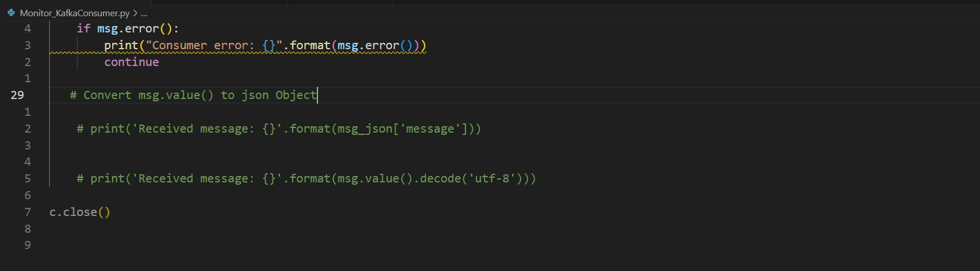This screenshot has height=271, width=980.
Task: Click current line number 29 in gutter
Action: [17, 95]
